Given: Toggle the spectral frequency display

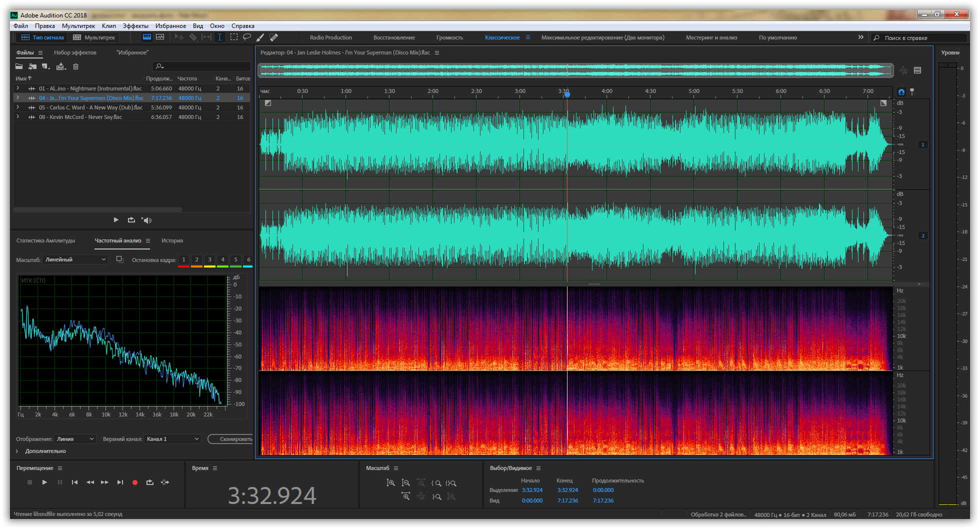Looking at the screenshot, I should tap(146, 37).
